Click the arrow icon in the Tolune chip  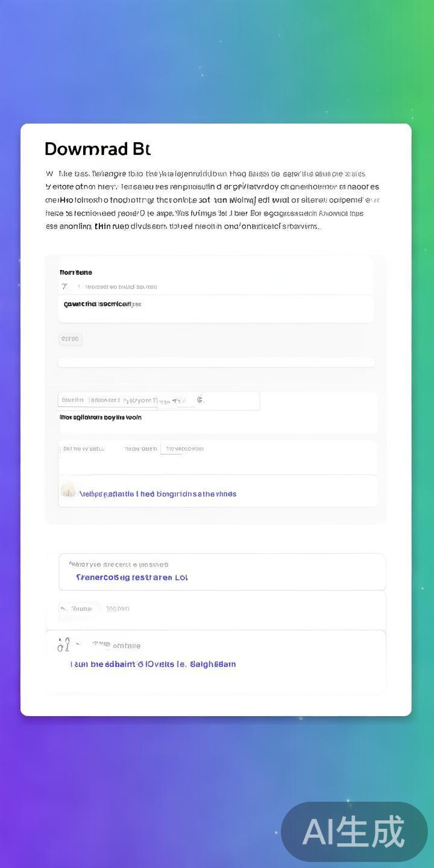[x=63, y=609]
